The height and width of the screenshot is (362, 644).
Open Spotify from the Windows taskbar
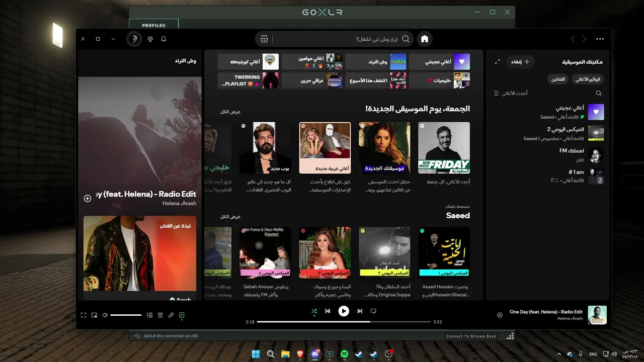(x=344, y=354)
